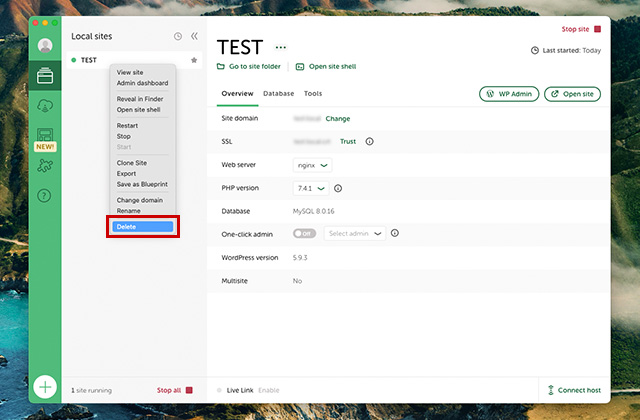Select Open site shell in context menu

pyautogui.click(x=138, y=109)
